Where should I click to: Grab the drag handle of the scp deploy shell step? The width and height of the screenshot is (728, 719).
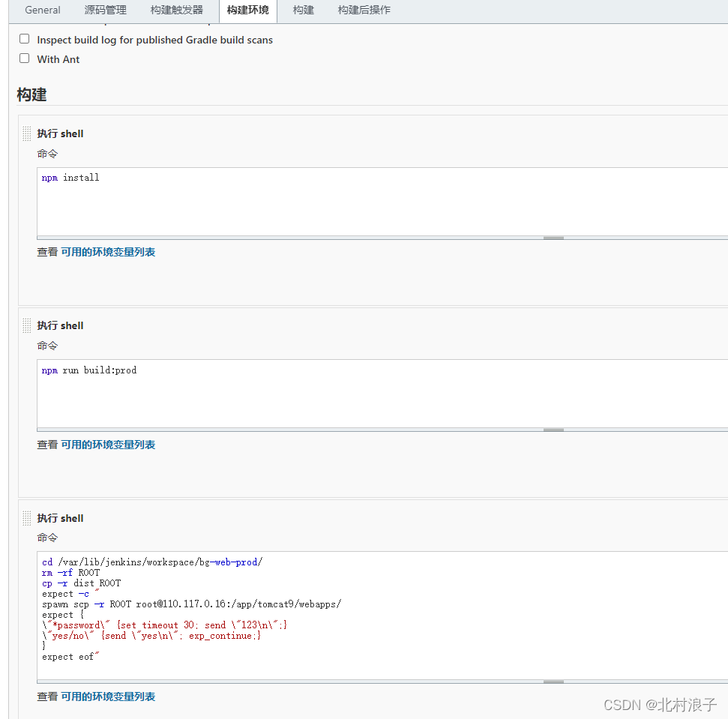[x=27, y=518]
